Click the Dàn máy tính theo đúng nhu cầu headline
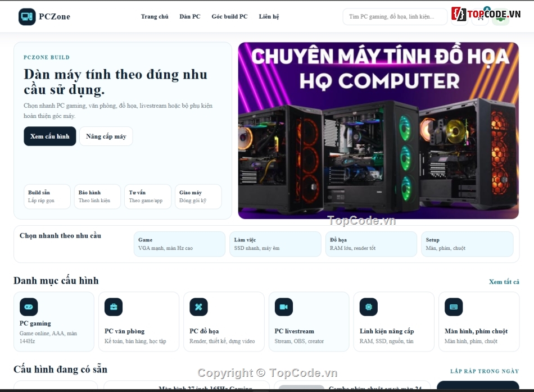 115,82
